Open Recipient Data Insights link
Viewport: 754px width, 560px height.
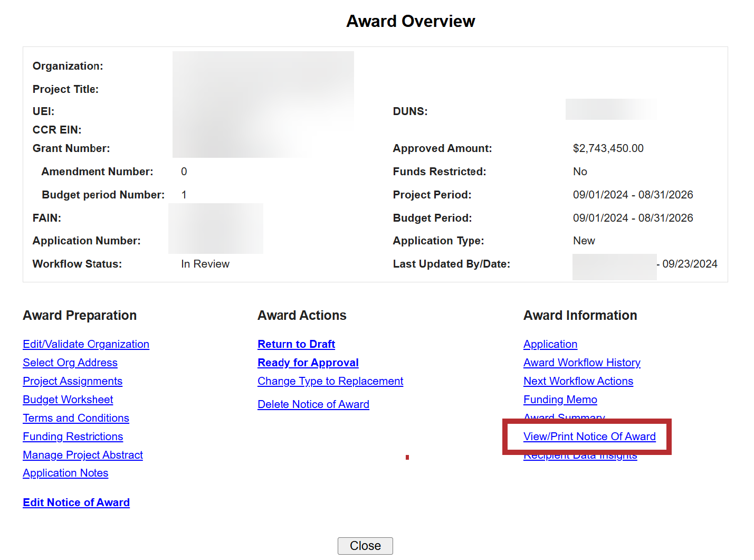click(580, 457)
